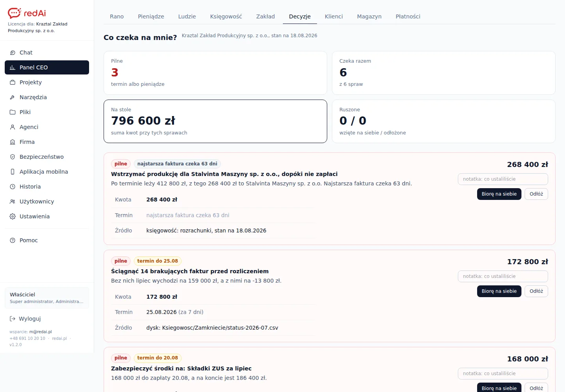Viewport: 565px width, 392px height.
Task: Click Odłóż for the 14 missing invoices case
Action: pos(536,291)
